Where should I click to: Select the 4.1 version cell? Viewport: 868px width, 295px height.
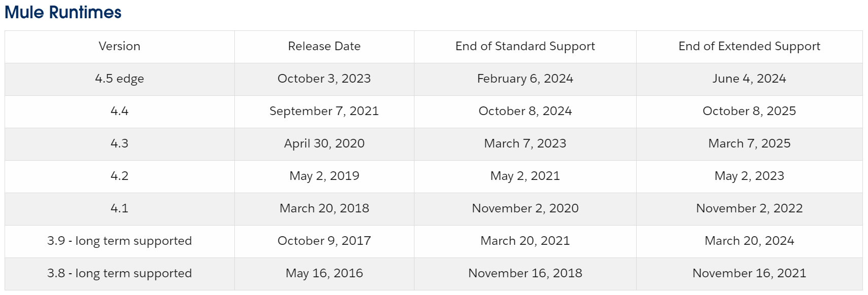pos(120,208)
